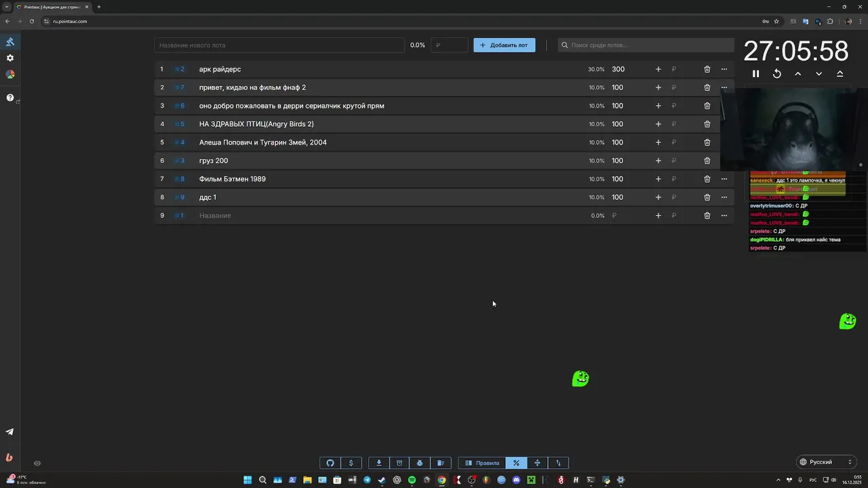Open GitHub link in bottom toolbar
This screenshot has height=488, width=868.
[330, 463]
